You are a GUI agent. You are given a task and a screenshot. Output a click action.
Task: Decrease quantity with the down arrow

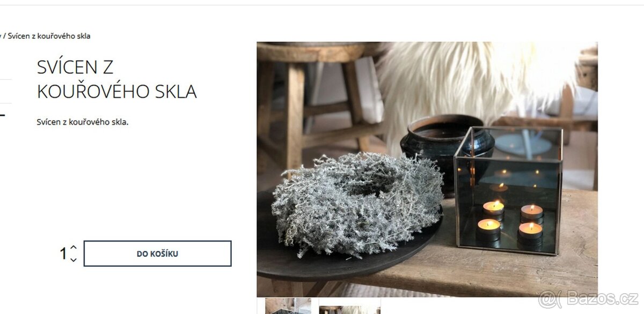tap(74, 260)
